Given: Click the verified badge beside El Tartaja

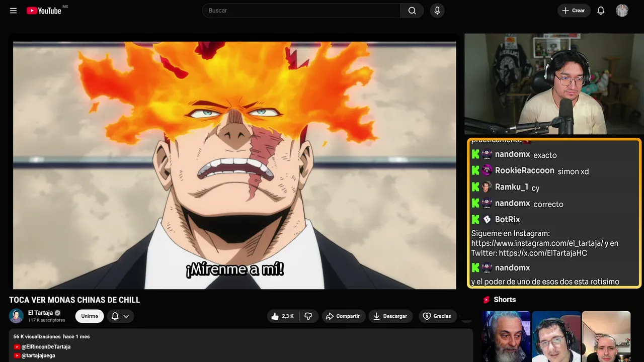Looking at the screenshot, I should (x=57, y=313).
